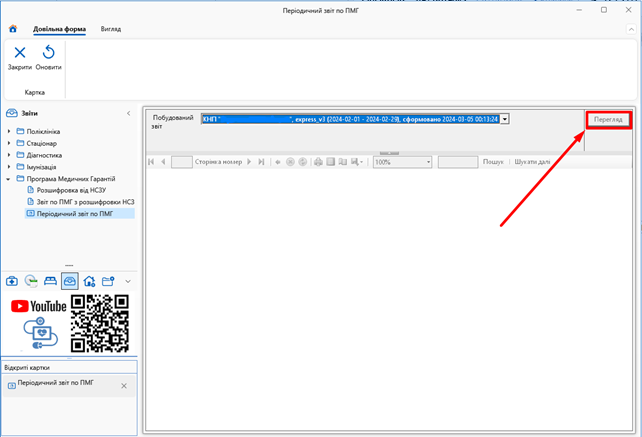Click the Звіти panel header icon
This screenshot has width=642, height=437.
[11, 113]
